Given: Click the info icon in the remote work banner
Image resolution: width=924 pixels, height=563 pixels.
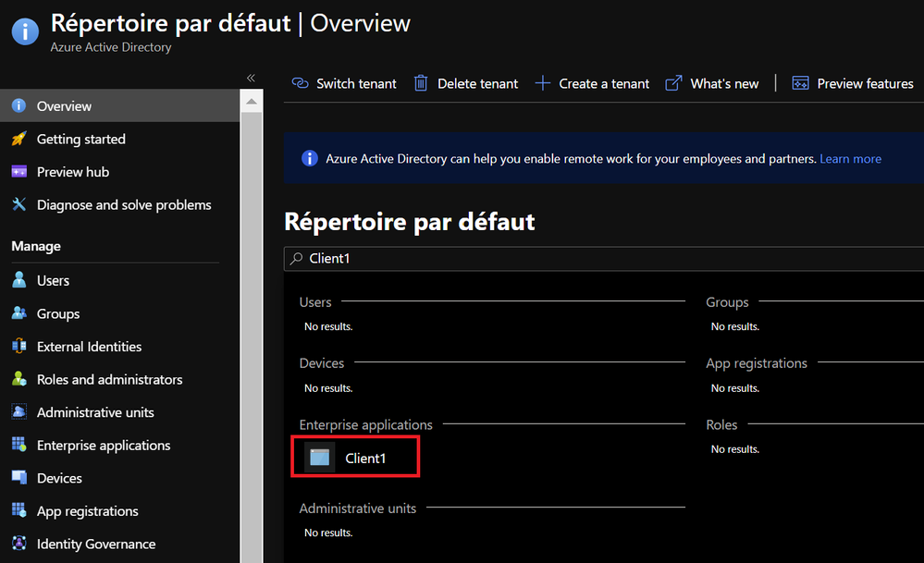Looking at the screenshot, I should 309,158.
